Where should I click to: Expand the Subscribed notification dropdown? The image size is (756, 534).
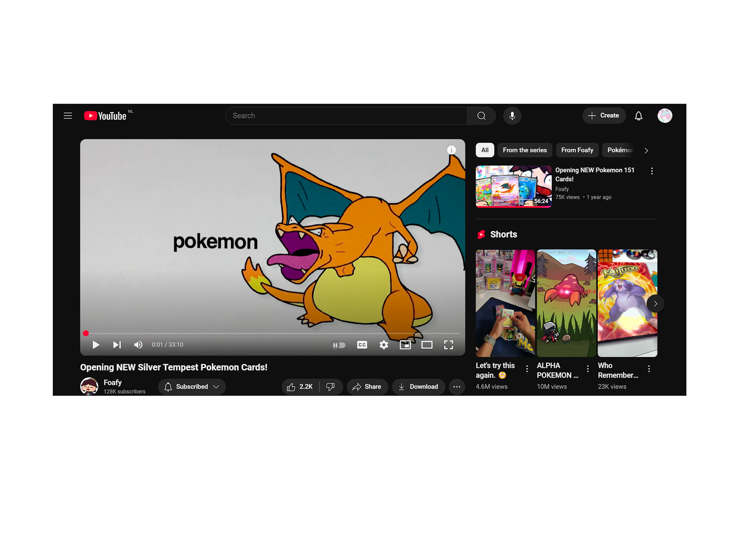192,387
